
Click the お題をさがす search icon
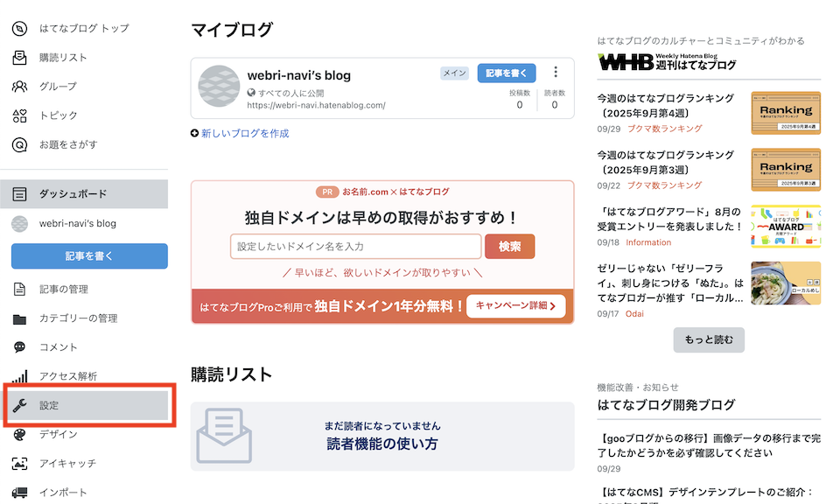(x=19, y=144)
